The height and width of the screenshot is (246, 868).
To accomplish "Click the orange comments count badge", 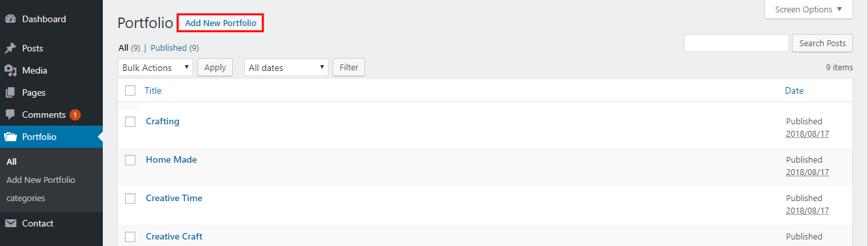I will point(75,115).
